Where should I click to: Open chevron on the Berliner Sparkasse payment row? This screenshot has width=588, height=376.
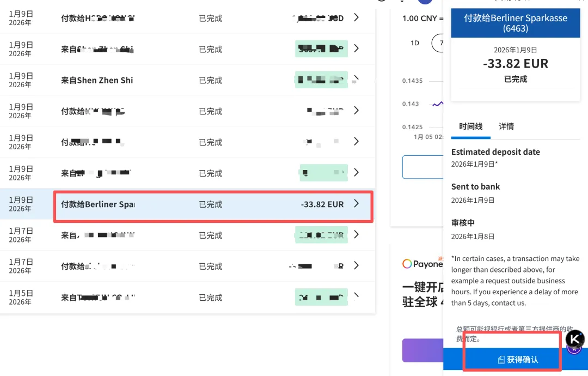356,204
